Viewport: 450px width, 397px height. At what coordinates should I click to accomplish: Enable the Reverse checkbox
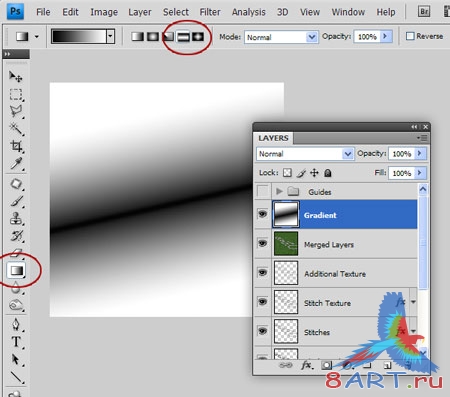point(410,36)
